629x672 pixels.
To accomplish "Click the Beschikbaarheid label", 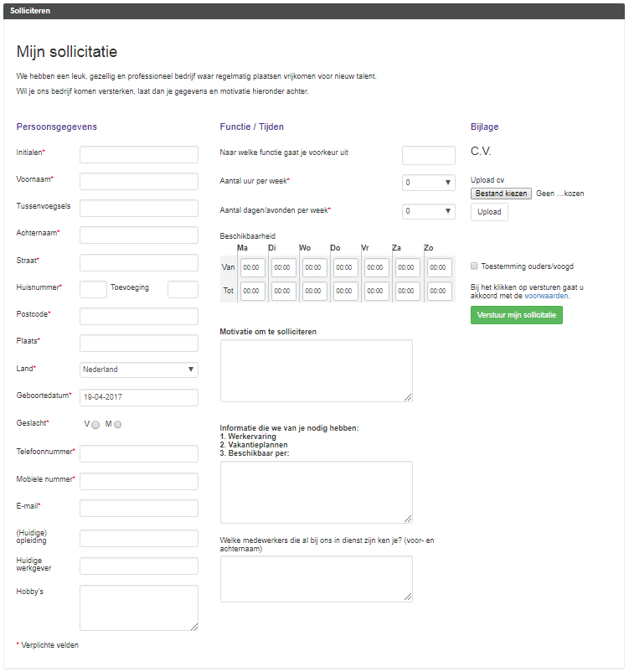I will (248, 236).
